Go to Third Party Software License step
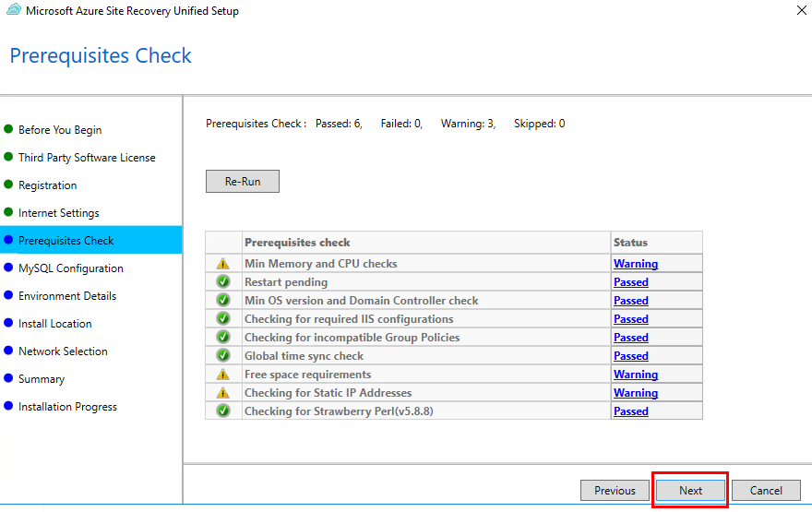Viewport: 812px width, 512px height. click(x=87, y=158)
